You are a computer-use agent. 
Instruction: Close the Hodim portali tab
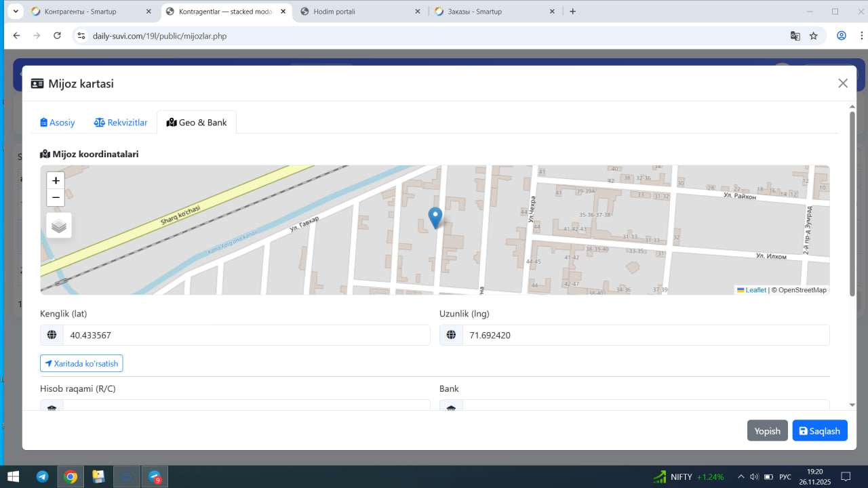(x=417, y=12)
